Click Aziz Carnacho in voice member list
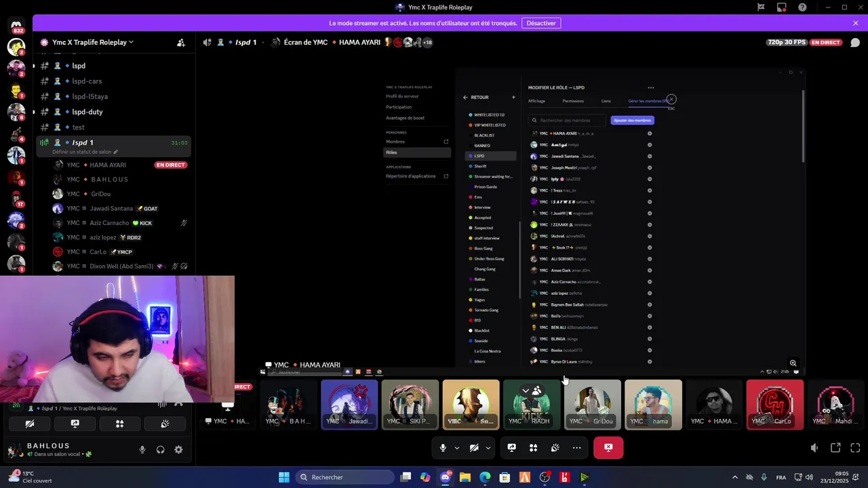 (121, 223)
